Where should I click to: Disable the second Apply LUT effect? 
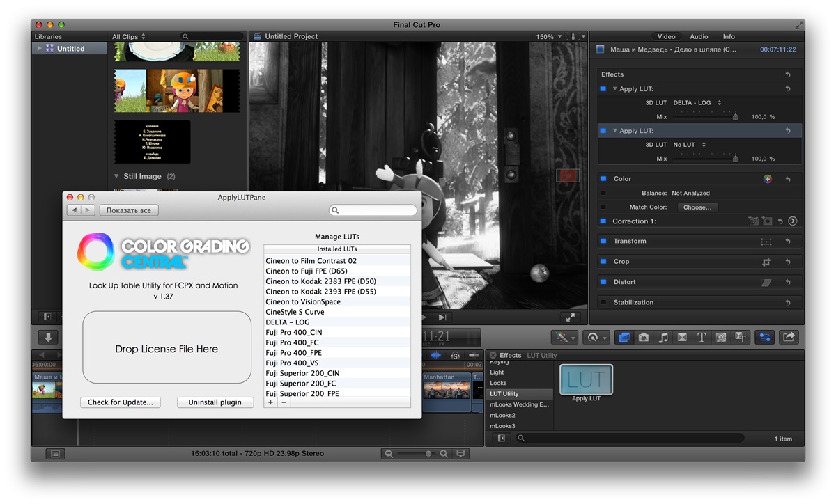(603, 131)
